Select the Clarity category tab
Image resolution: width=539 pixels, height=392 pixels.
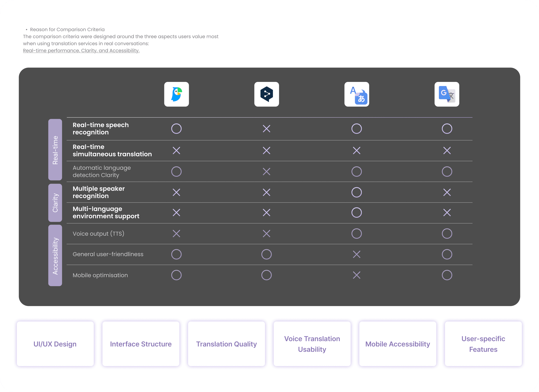[x=55, y=203]
